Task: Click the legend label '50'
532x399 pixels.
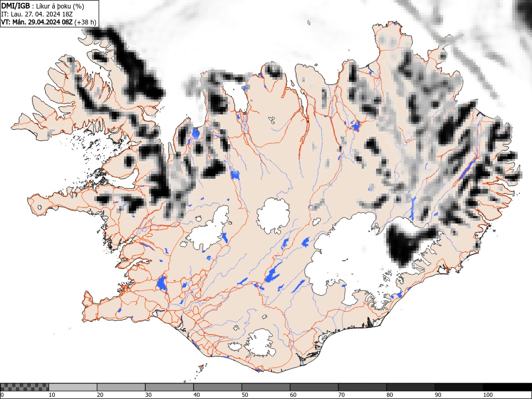Action: click(245, 395)
